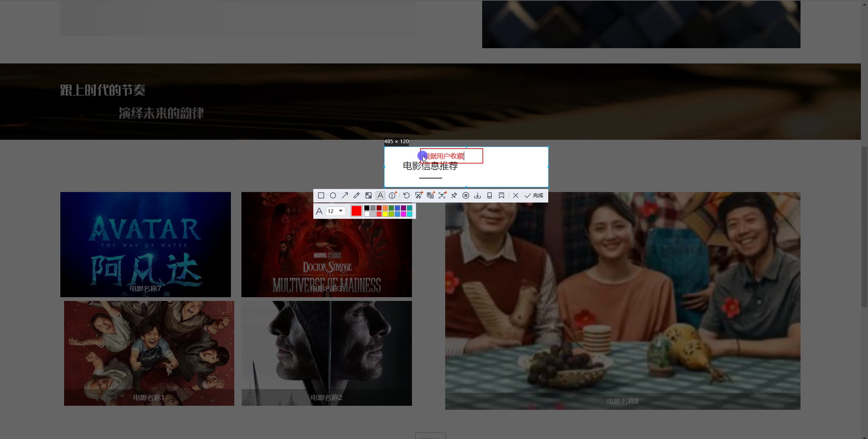Pick the black color swatch
This screenshot has width=868, height=439.
click(367, 208)
